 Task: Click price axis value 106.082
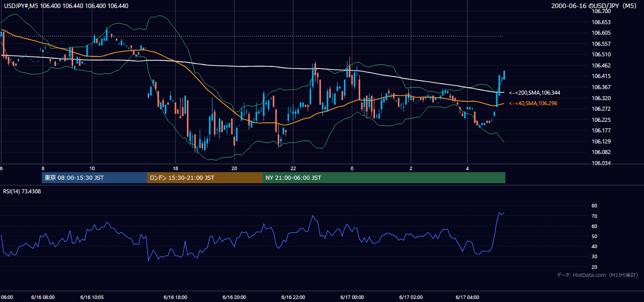point(601,152)
